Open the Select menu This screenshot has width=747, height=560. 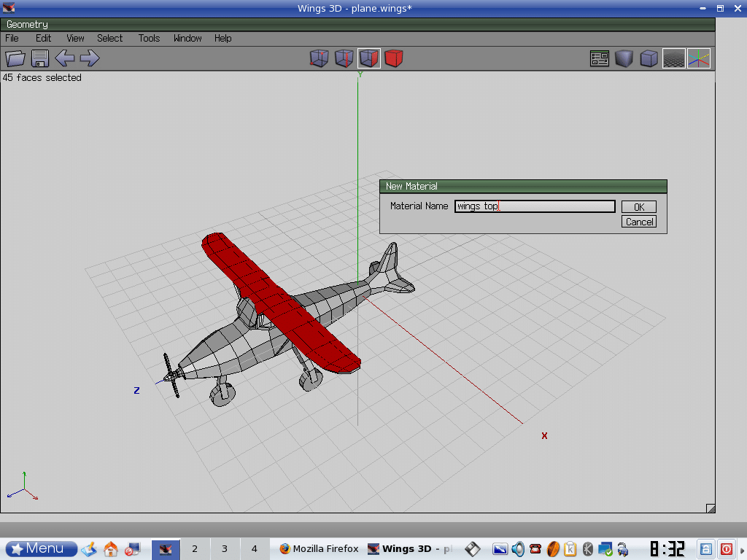(x=110, y=38)
